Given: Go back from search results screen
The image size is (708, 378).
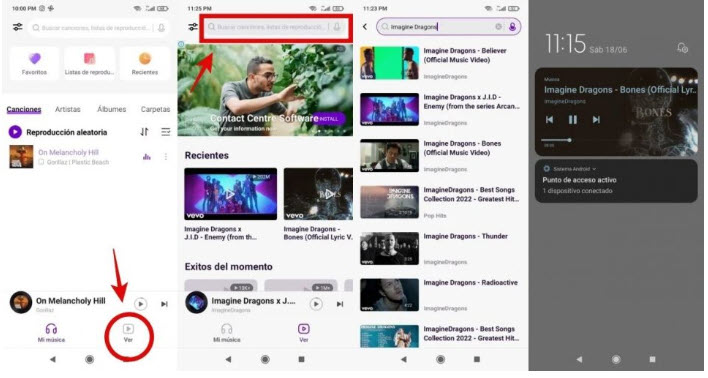Looking at the screenshot, I should tap(365, 27).
